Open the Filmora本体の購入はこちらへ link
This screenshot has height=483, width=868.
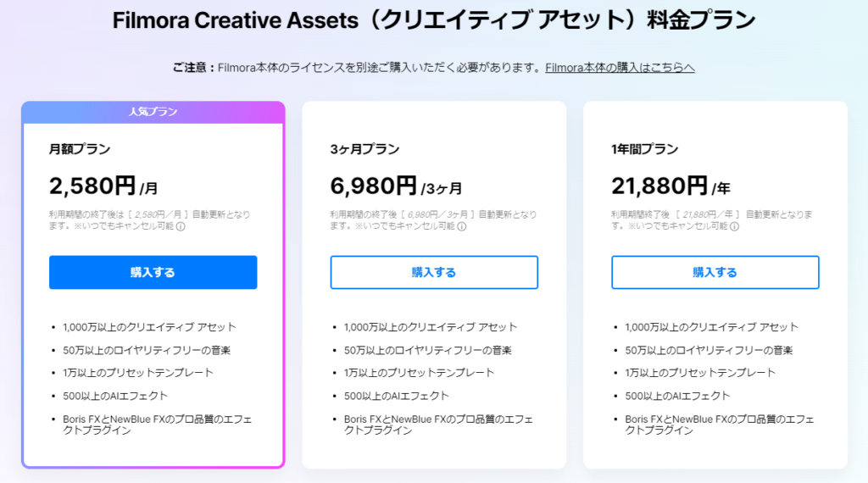point(620,68)
